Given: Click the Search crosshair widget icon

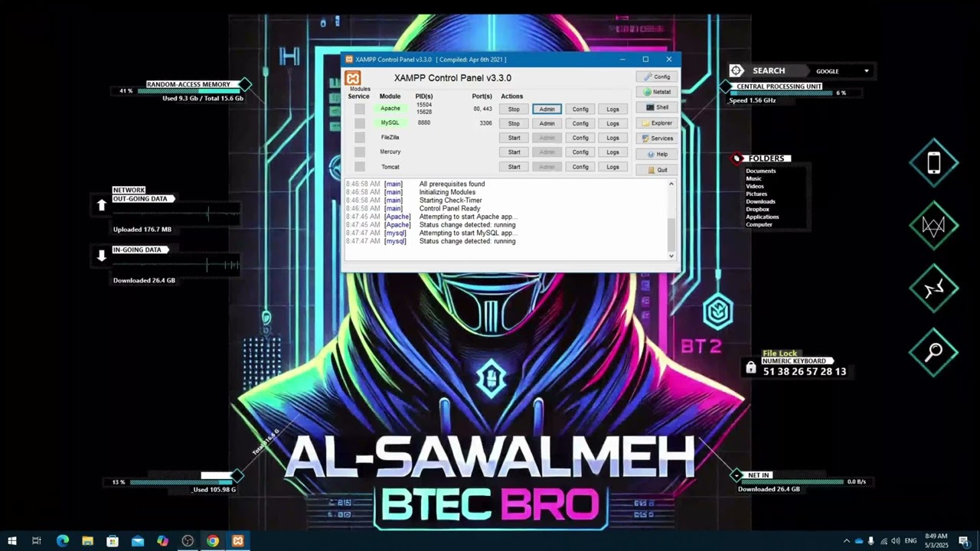Looking at the screenshot, I should coord(737,70).
